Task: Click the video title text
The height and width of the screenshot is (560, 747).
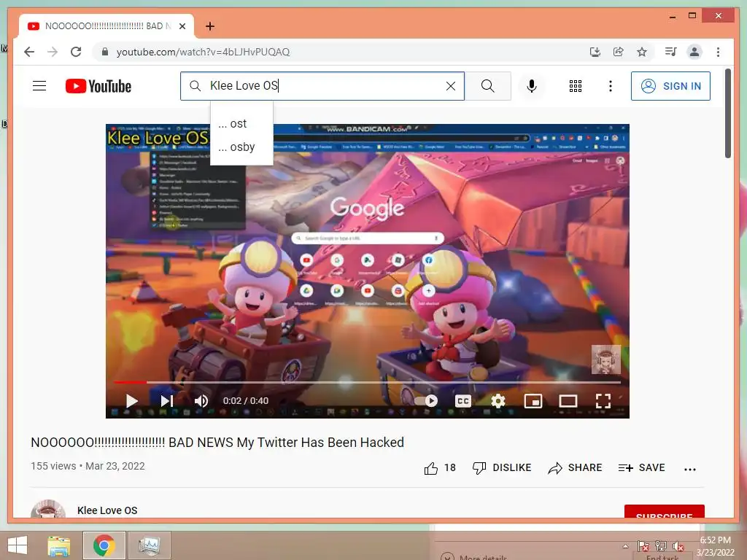Action: pos(217,443)
